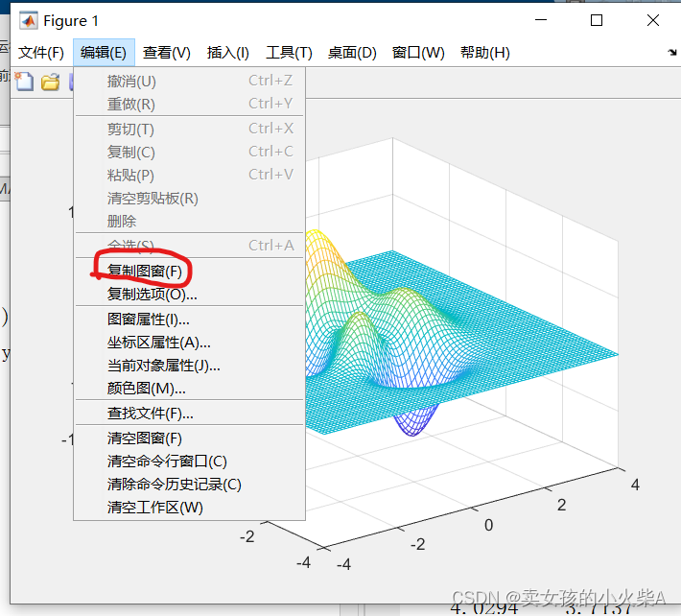Select 清除命令历史记录(C) entry
681x616 pixels.
pyautogui.click(x=189, y=484)
